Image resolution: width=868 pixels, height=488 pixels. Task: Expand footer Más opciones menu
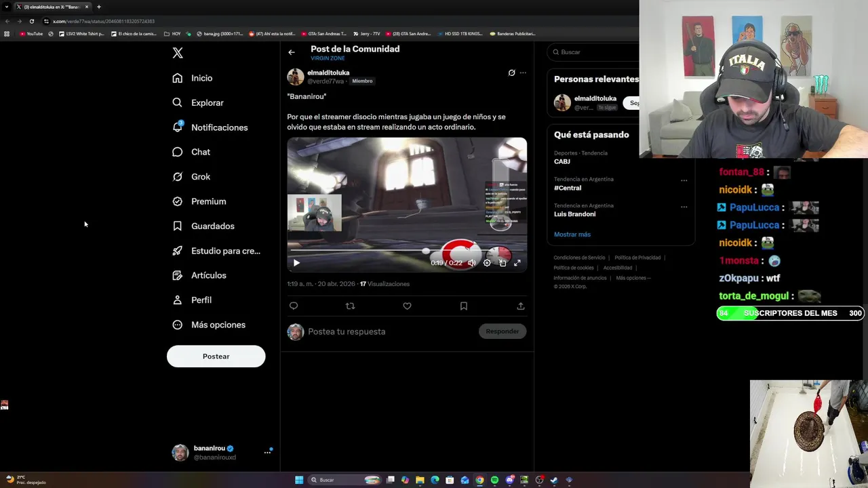point(633,278)
